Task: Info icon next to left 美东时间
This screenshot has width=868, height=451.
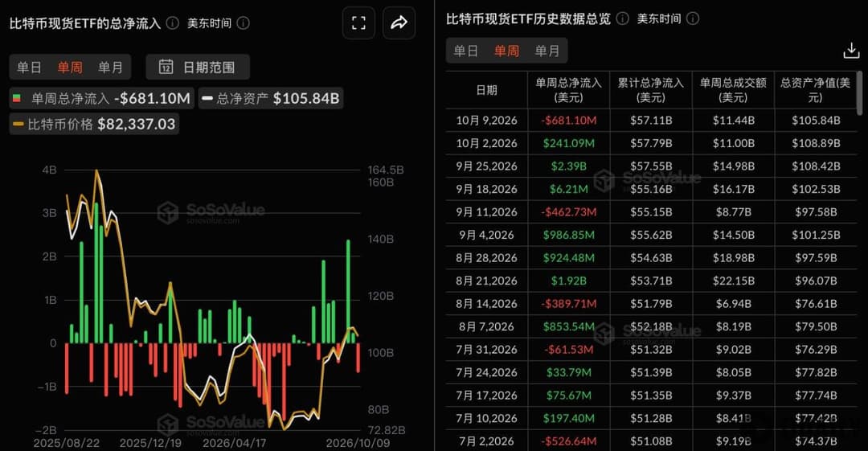Action: pyautogui.click(x=243, y=23)
